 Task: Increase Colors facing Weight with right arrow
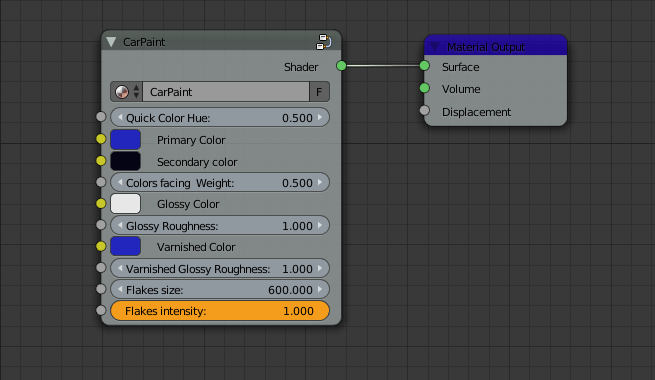[x=320, y=182]
